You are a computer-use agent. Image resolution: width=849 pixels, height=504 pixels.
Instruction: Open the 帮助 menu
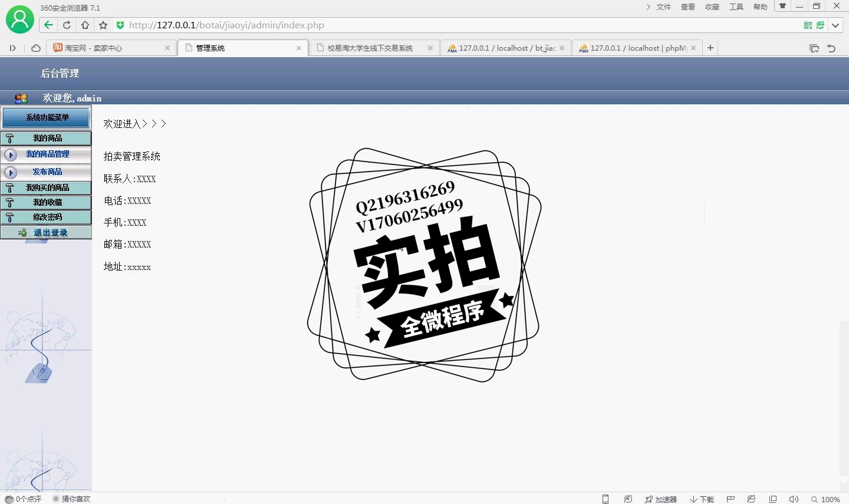(x=761, y=7)
